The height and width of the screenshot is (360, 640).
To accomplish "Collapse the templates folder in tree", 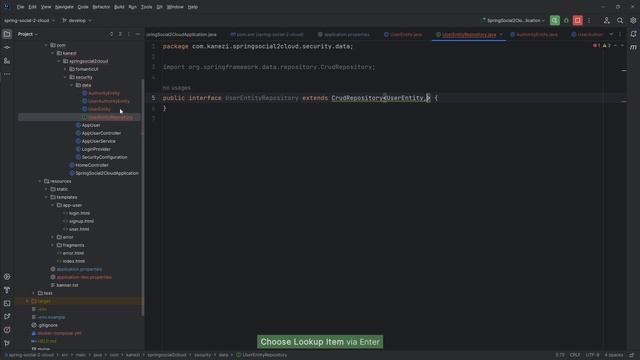I will [46, 197].
